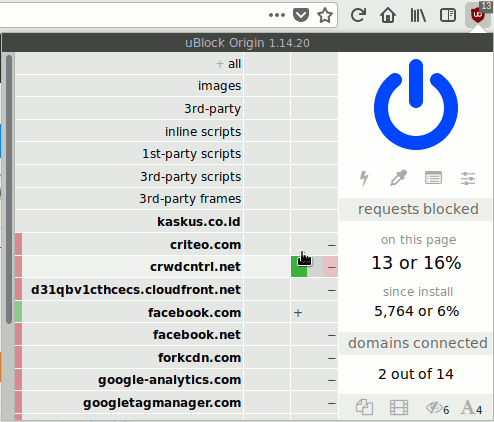Viewport: 494px width, 422px height.
Task: Toggle popup blocking icon for this site
Action: coord(364,407)
